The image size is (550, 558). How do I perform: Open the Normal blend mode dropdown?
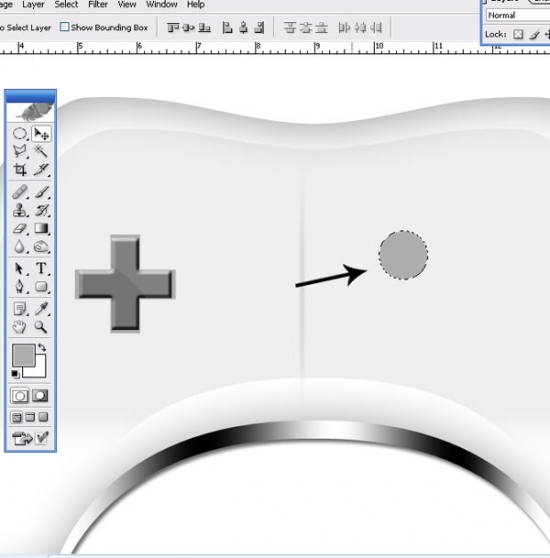518,15
